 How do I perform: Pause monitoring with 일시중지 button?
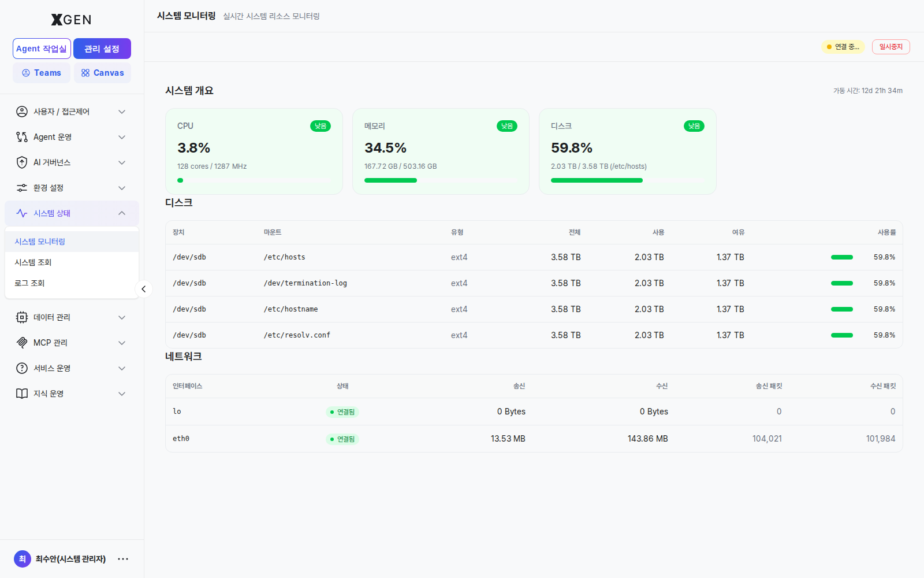(x=891, y=47)
